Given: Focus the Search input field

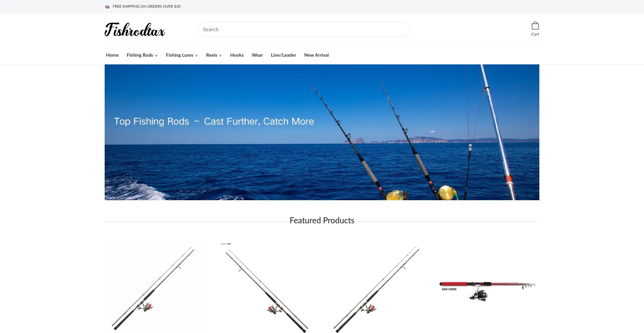Looking at the screenshot, I should click(x=304, y=30).
